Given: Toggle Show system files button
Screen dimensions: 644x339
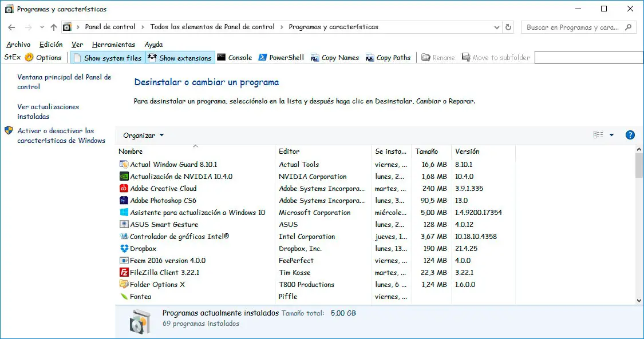Looking at the screenshot, I should click(108, 58).
